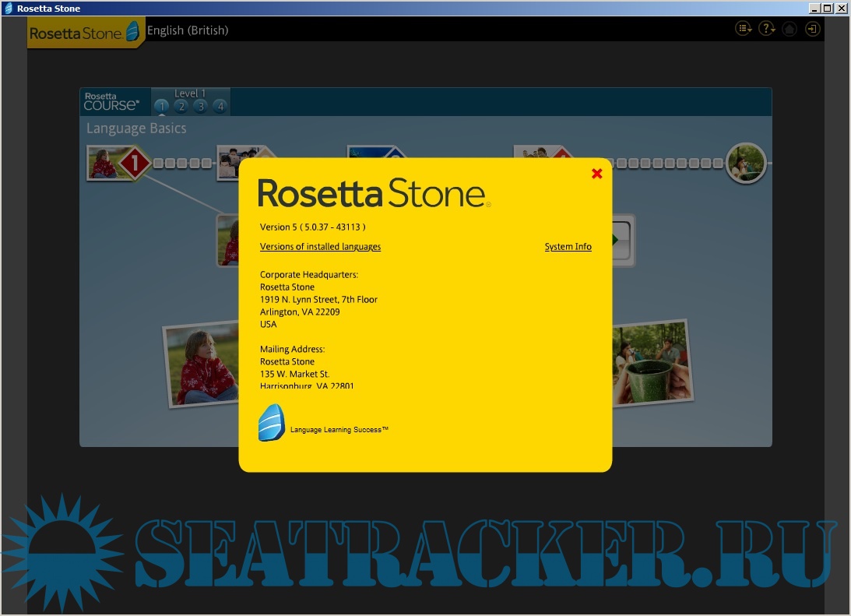Close the yellow About dialog with red X
The height and width of the screenshot is (616, 851).
[x=597, y=174]
